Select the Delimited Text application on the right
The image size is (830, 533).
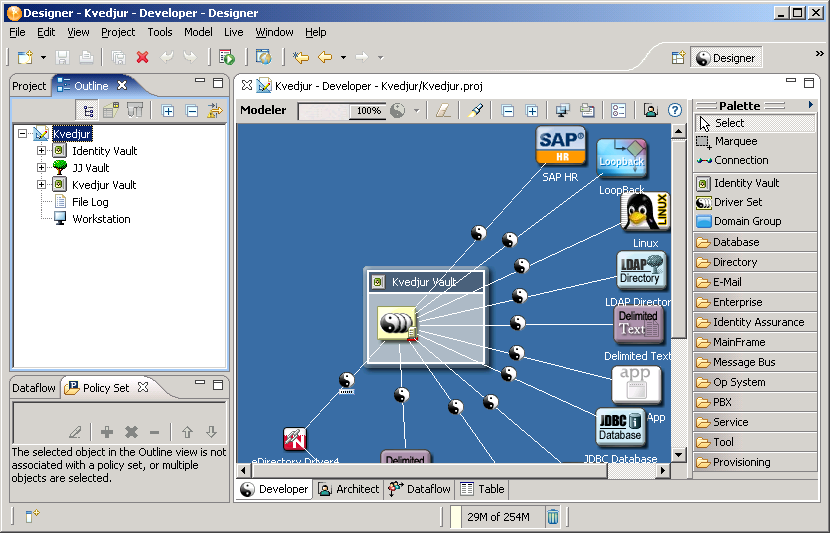638,324
